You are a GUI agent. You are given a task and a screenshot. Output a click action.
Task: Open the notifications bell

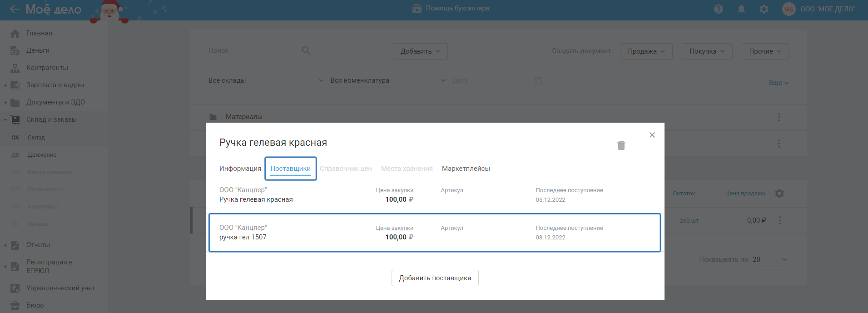[x=741, y=9]
